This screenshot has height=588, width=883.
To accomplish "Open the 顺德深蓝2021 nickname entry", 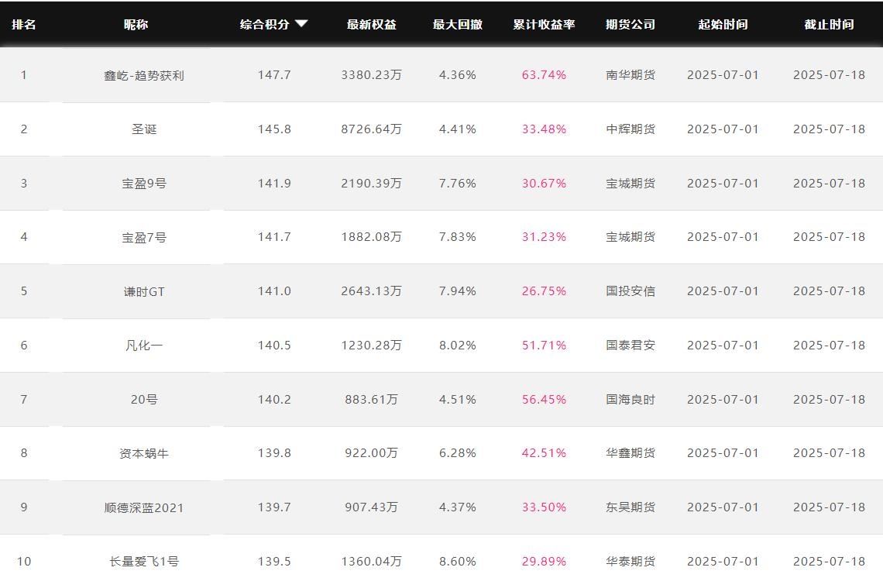I will coord(144,507).
